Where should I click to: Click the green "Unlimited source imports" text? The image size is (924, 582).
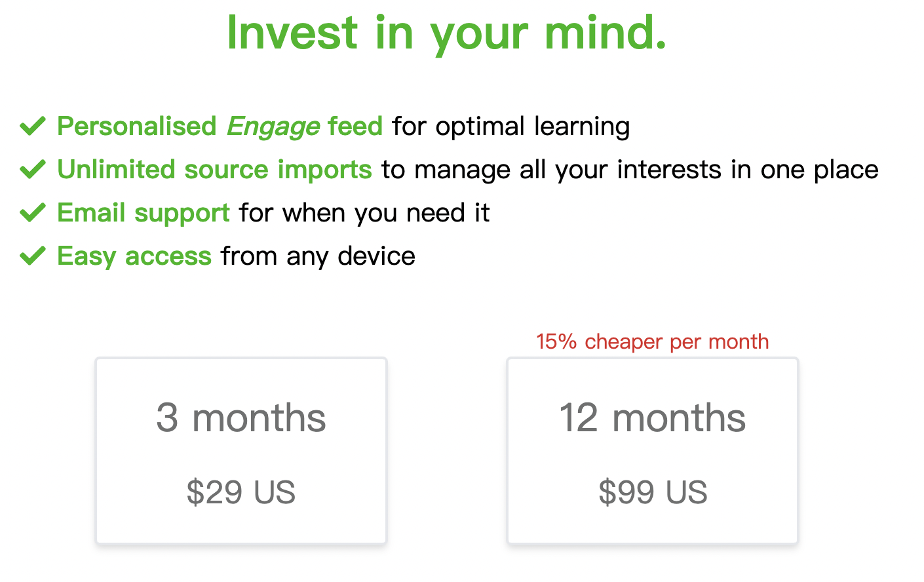pos(214,170)
